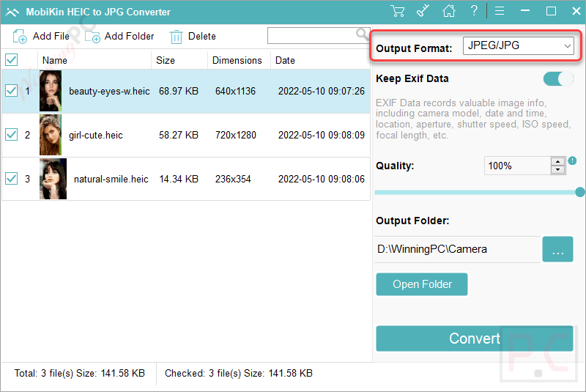Uncheck the beauty-eyes-w.heic file checkbox
Viewport: 586px width, 392px height.
pos(12,91)
